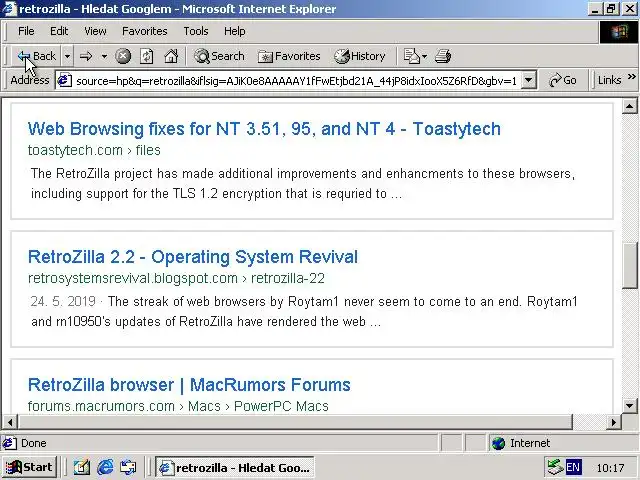Open RetroZilla browser MacRumors Forums link

[x=189, y=384]
